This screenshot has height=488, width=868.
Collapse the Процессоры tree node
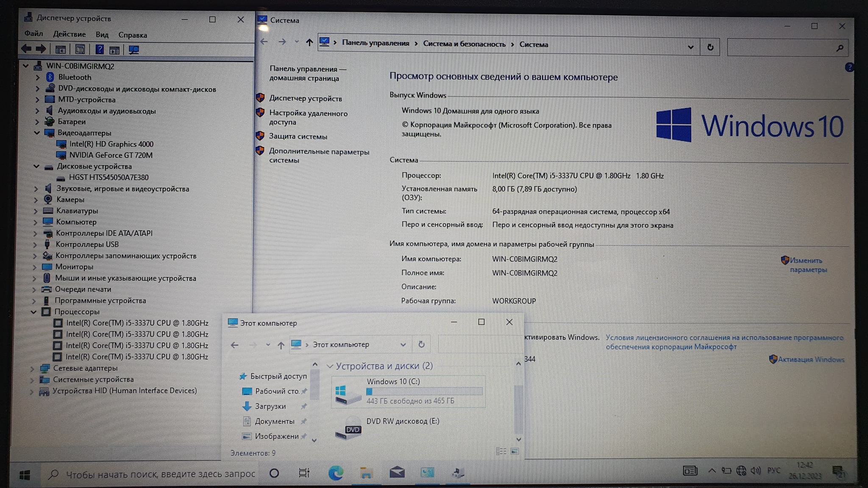click(x=33, y=312)
